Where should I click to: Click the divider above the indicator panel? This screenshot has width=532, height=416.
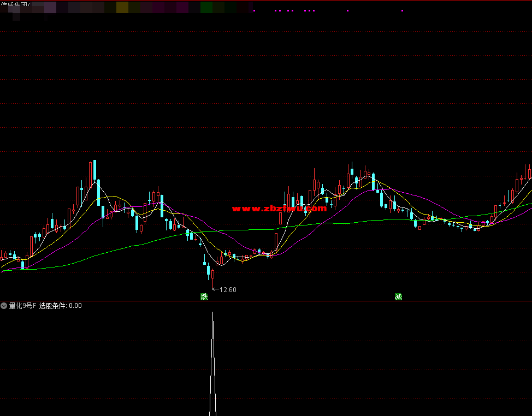coord(266,301)
